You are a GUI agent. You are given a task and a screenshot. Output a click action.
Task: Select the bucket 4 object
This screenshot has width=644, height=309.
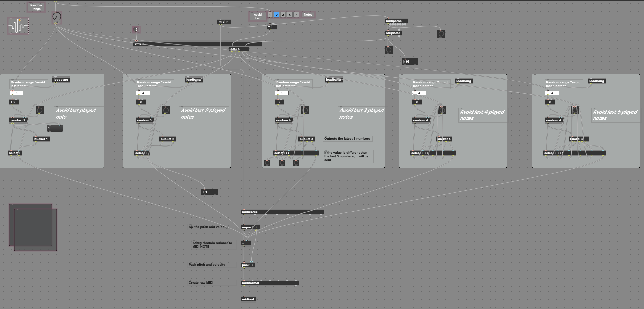pyautogui.click(x=444, y=139)
